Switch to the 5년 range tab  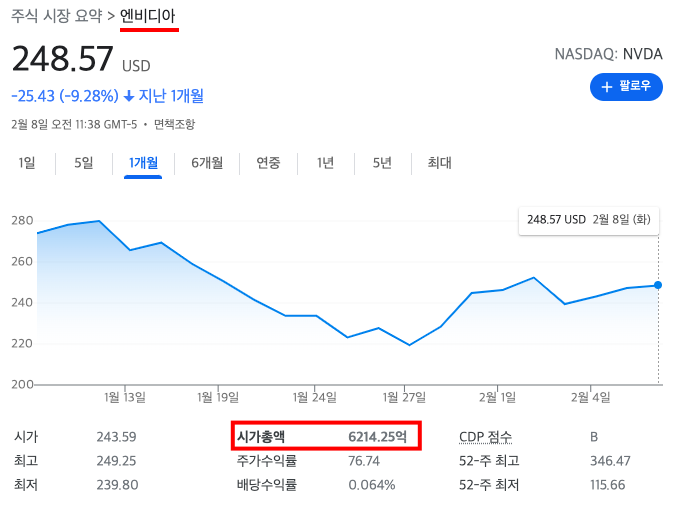(382, 163)
